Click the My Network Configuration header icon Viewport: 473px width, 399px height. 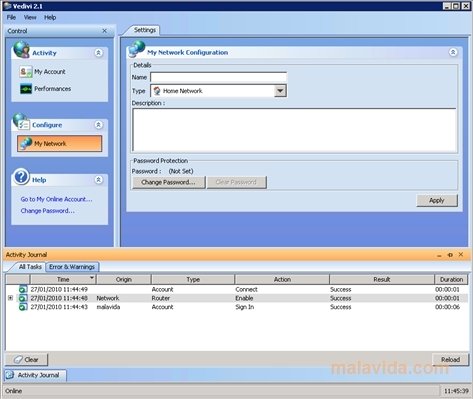tap(137, 49)
